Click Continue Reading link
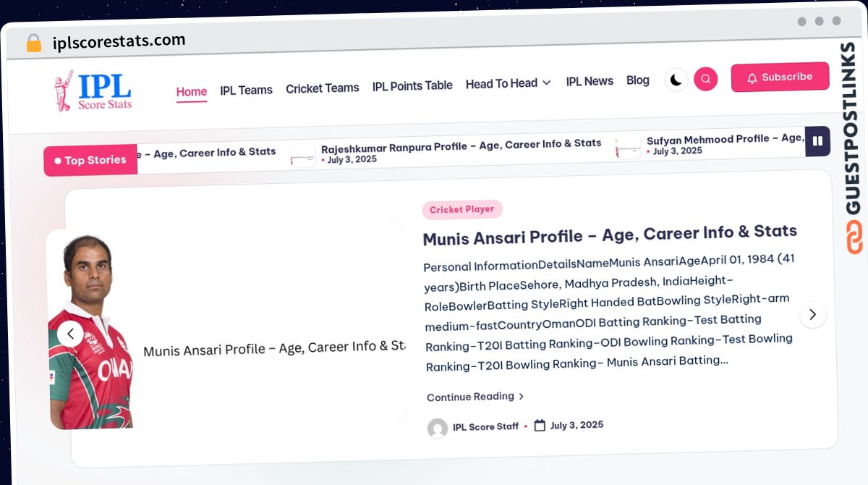This screenshot has width=868, height=485. point(475,397)
